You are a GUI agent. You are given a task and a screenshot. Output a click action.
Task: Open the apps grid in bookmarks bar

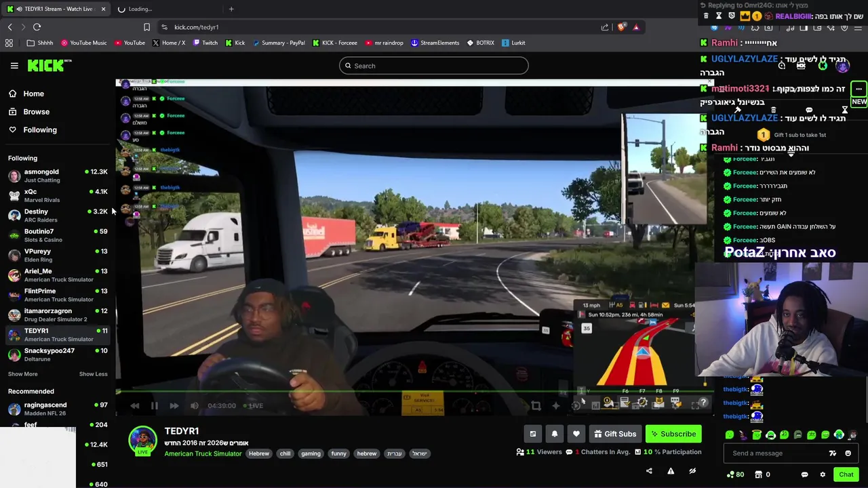(x=9, y=43)
